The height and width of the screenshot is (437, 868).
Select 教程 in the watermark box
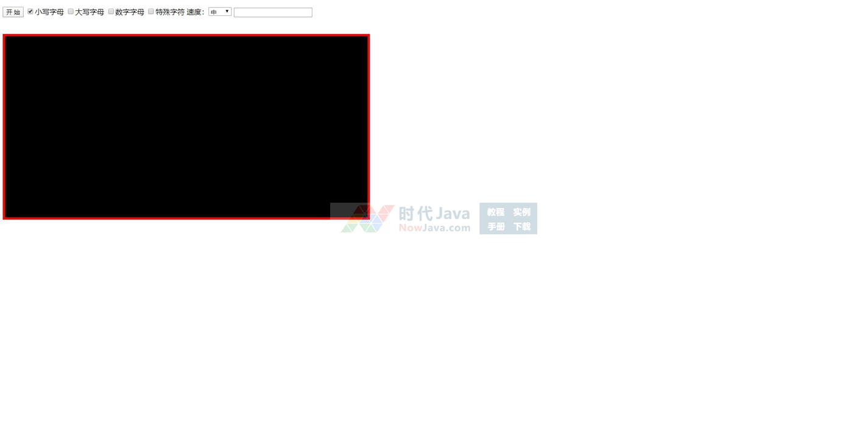pyautogui.click(x=496, y=212)
